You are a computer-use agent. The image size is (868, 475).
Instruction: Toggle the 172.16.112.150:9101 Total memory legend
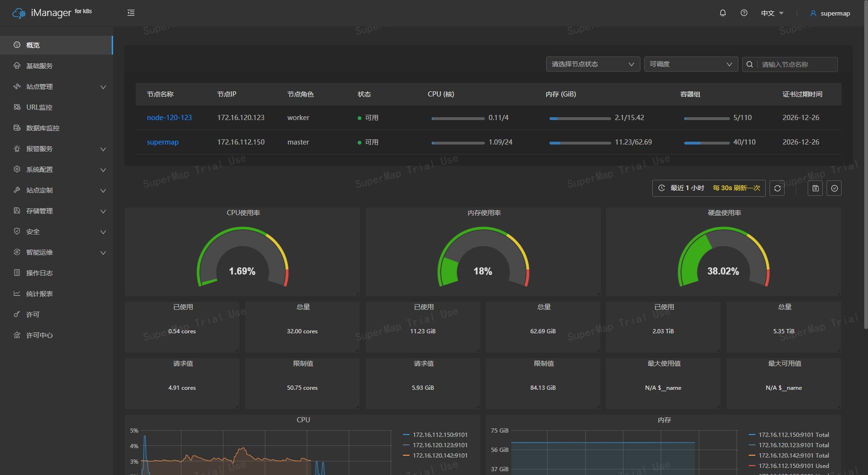tap(789, 435)
